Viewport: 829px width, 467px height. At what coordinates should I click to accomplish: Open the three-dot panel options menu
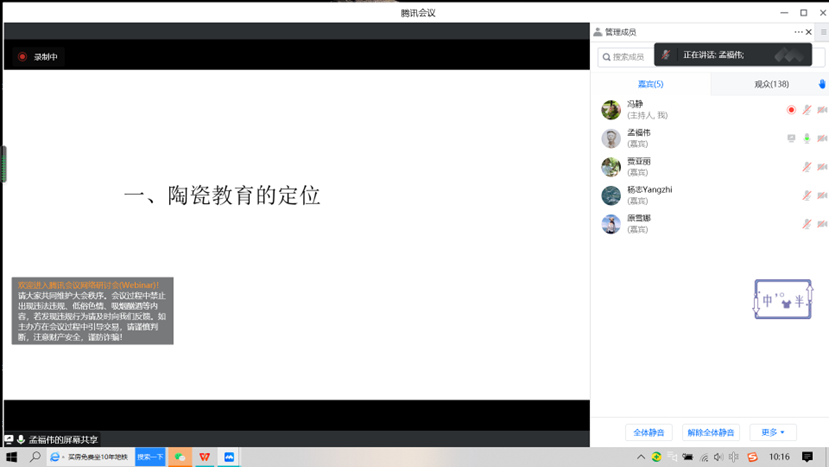[798, 32]
